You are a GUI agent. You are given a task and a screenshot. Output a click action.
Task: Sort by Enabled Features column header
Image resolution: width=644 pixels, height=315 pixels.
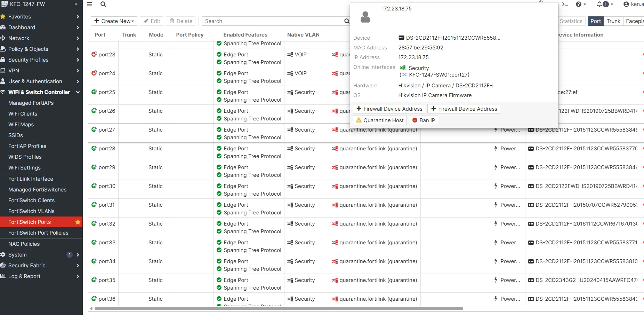245,34
